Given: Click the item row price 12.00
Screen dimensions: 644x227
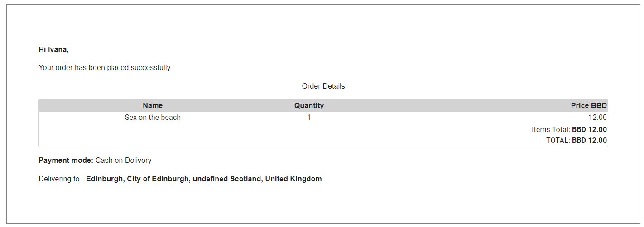Looking at the screenshot, I should tap(597, 118).
